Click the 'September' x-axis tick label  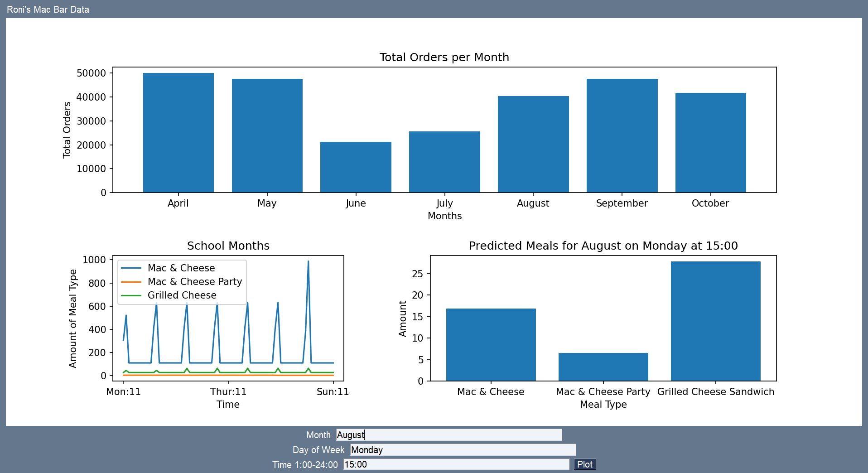tap(622, 203)
